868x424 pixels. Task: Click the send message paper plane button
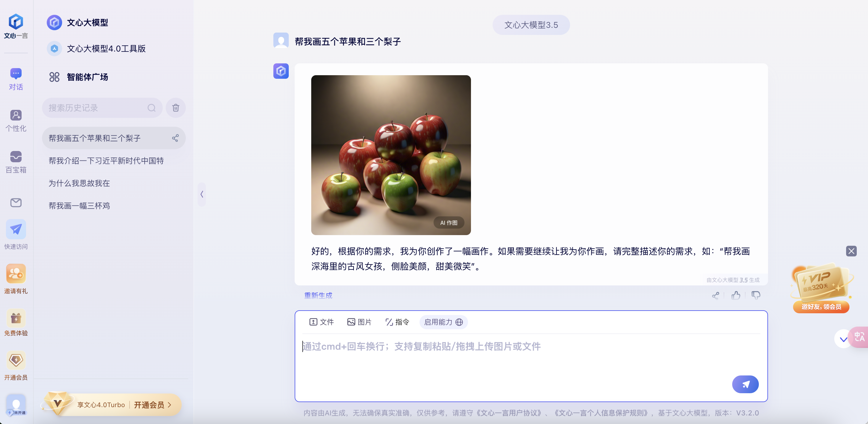745,384
